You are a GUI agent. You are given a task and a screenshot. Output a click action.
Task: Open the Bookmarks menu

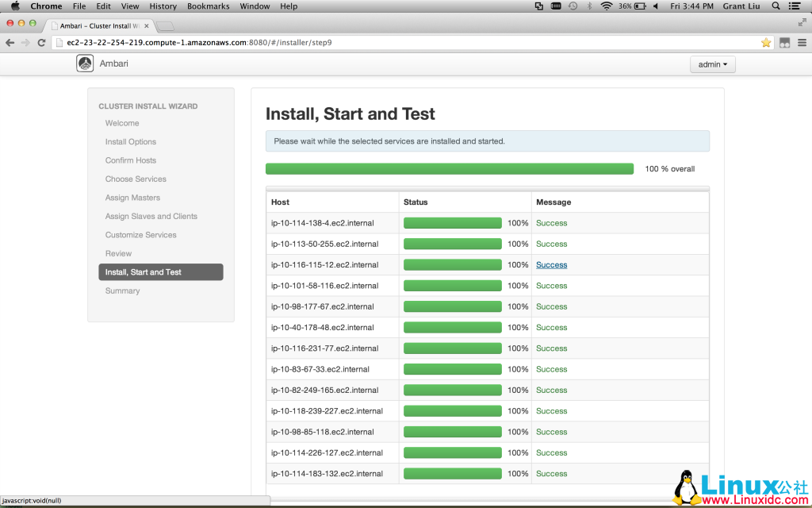coord(208,6)
